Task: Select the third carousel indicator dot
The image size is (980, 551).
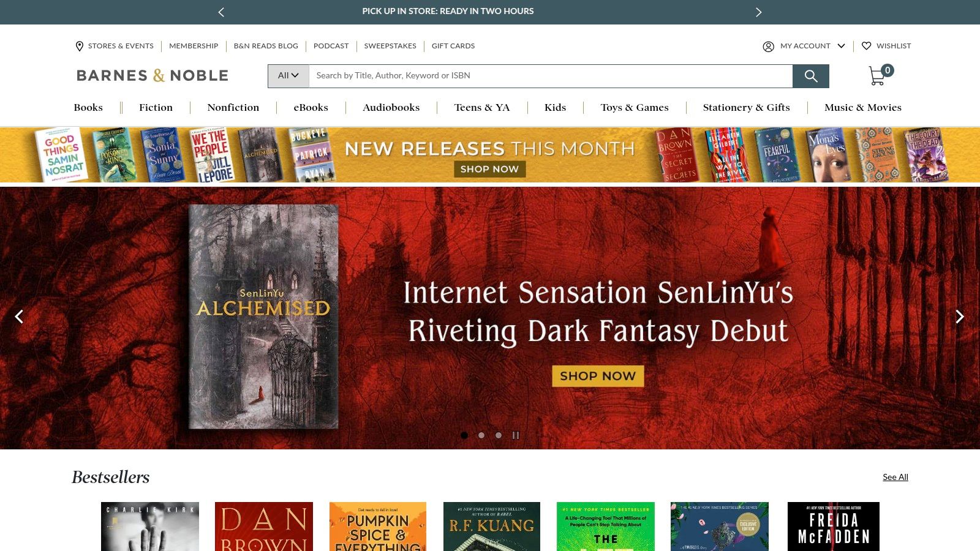Action: [x=498, y=435]
